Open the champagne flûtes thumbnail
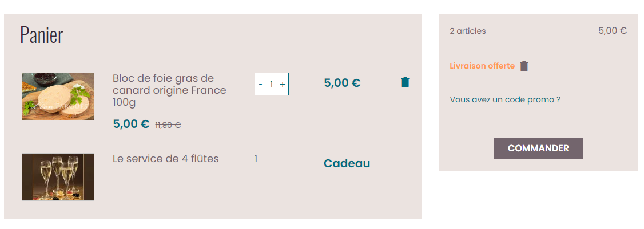The height and width of the screenshot is (229, 644). (58, 177)
